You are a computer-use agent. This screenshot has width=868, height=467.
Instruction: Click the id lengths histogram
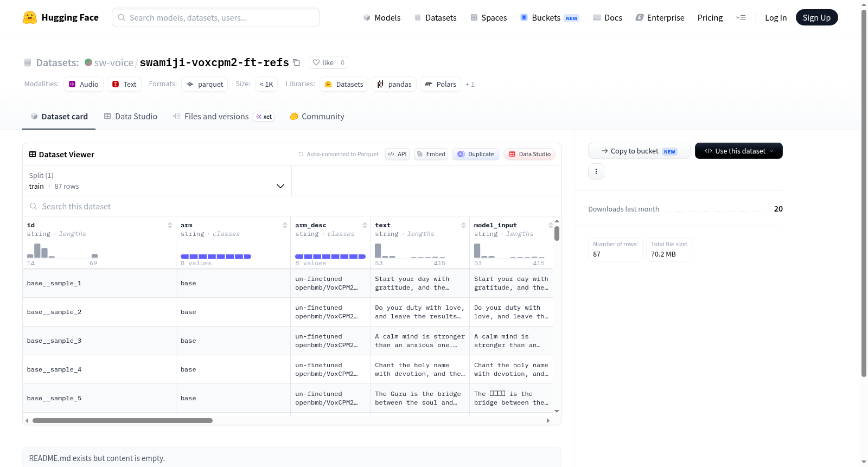pyautogui.click(x=62, y=250)
